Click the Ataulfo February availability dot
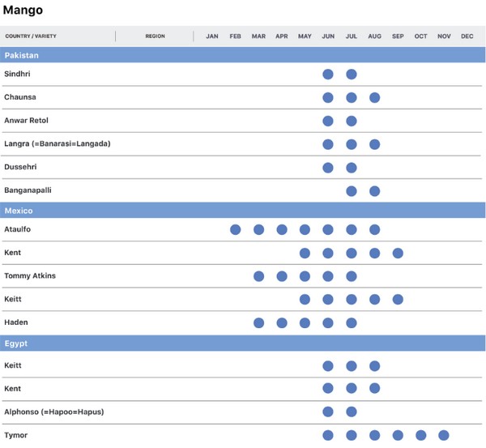This screenshot has width=486, height=448. 236,230
